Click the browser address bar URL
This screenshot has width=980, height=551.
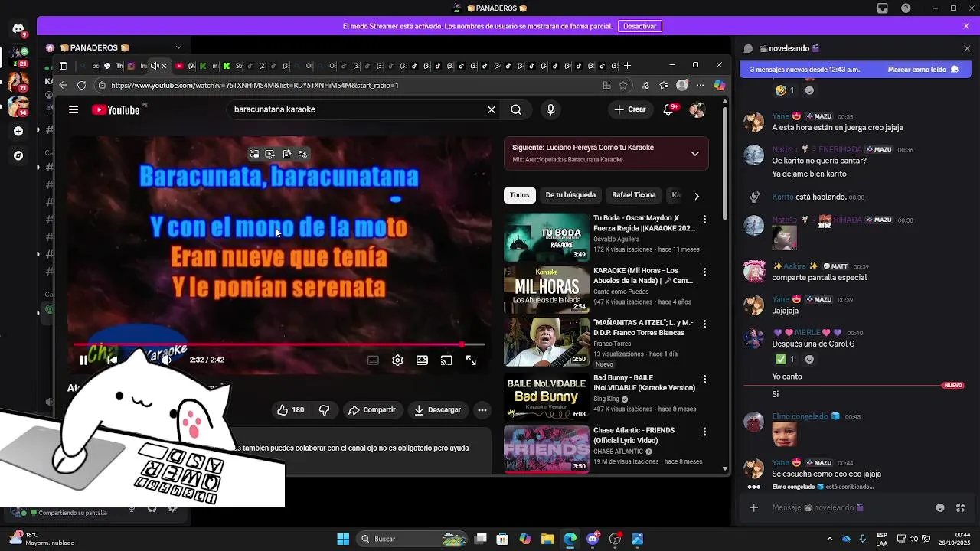click(x=255, y=85)
